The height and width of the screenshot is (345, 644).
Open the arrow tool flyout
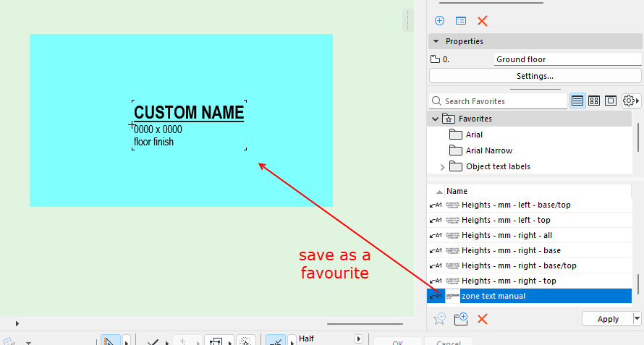click(127, 341)
